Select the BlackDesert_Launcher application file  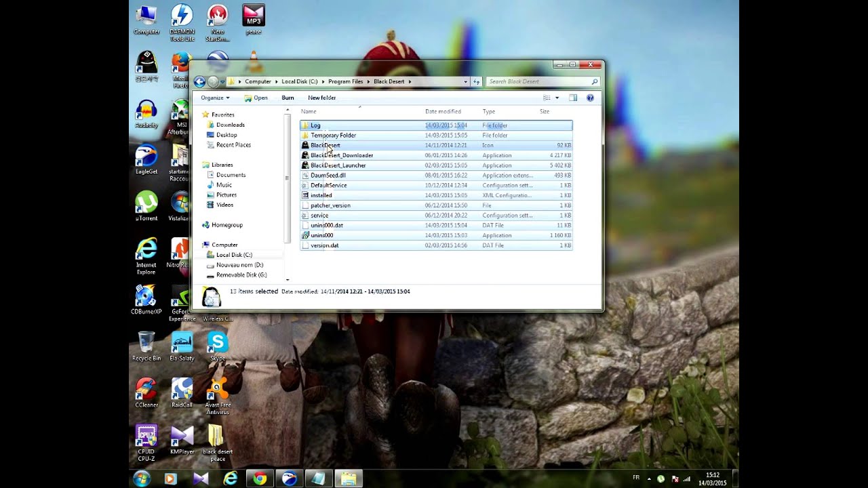(x=436, y=165)
